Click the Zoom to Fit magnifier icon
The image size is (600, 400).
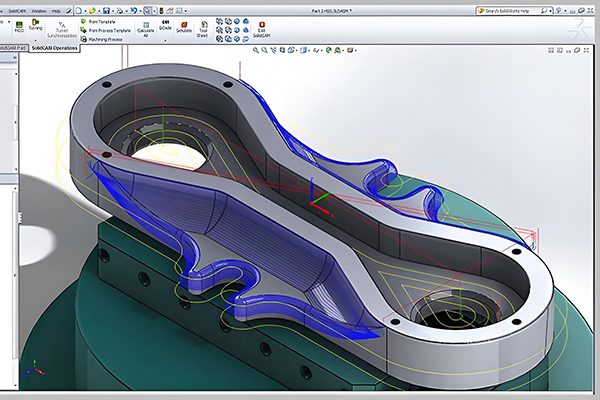(x=256, y=50)
